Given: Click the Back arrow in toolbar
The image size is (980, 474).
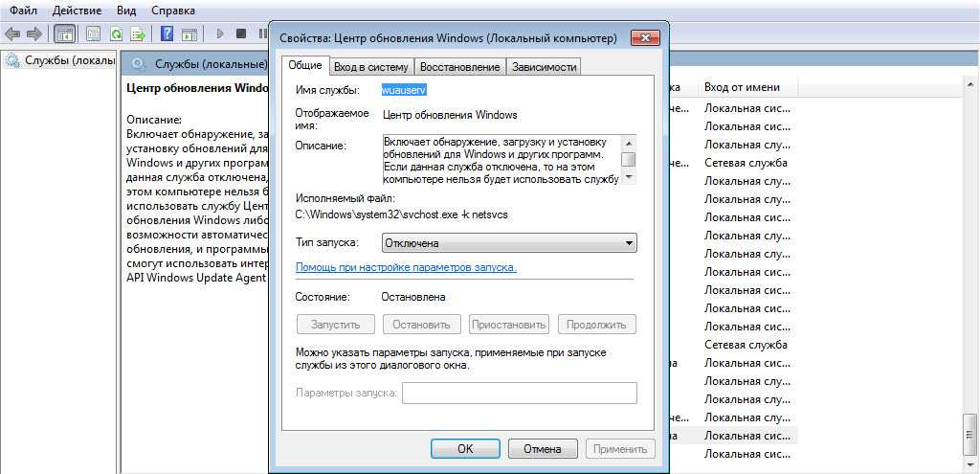Looking at the screenshot, I should point(11,34).
